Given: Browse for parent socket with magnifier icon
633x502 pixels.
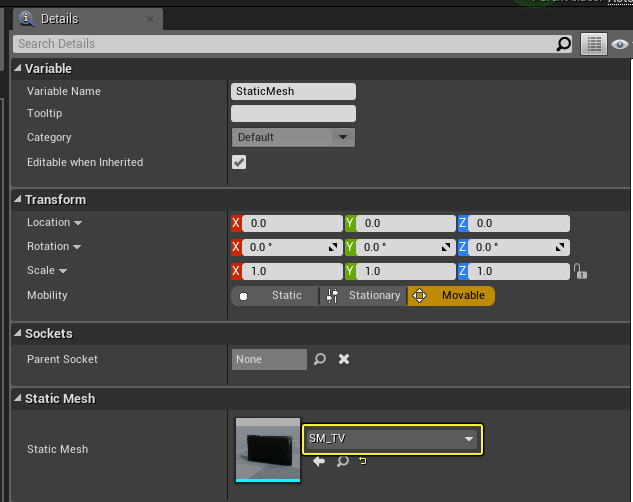Looking at the screenshot, I should [x=320, y=359].
